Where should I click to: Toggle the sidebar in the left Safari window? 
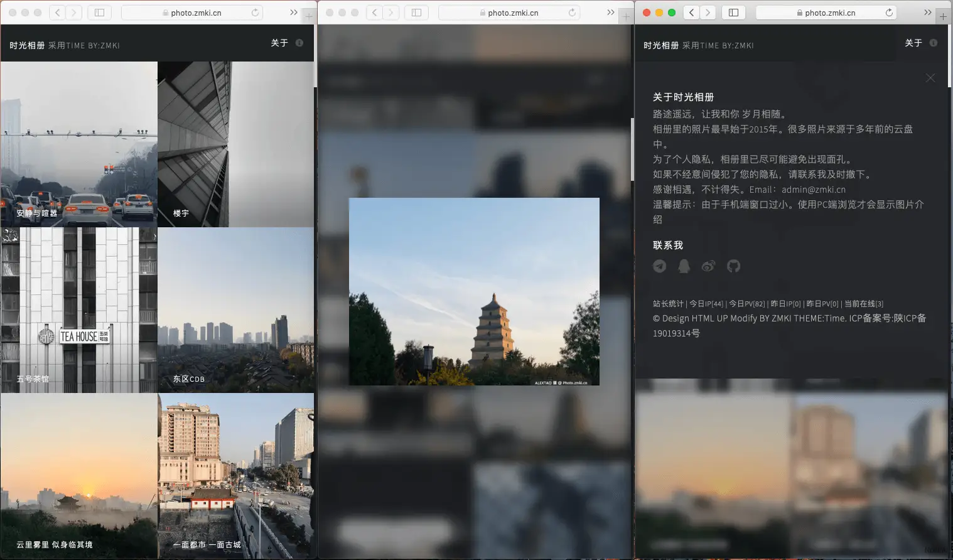click(99, 13)
